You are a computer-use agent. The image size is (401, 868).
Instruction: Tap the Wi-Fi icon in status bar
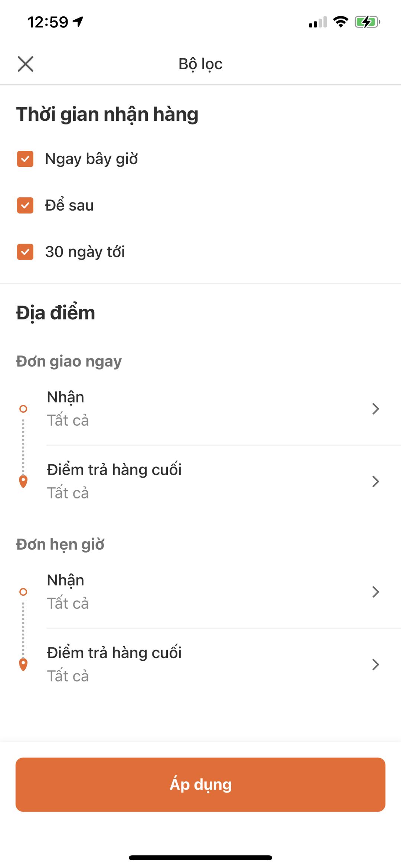[x=340, y=22]
